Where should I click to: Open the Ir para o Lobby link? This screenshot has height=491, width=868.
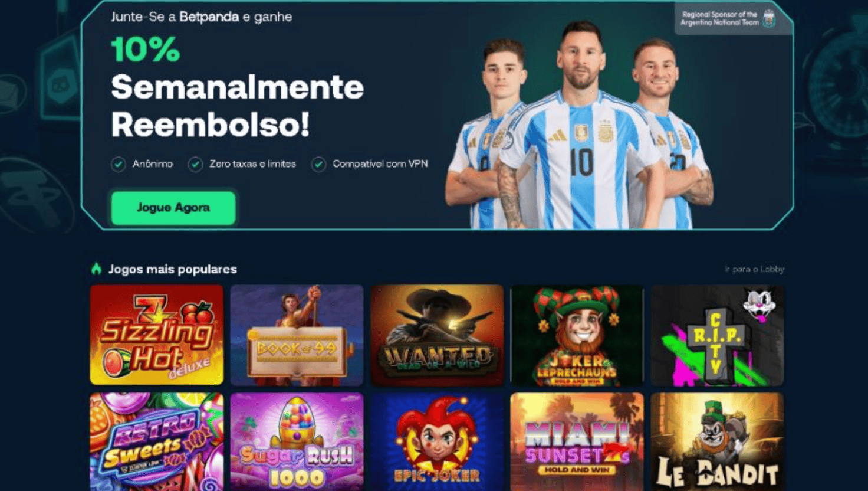[754, 269]
